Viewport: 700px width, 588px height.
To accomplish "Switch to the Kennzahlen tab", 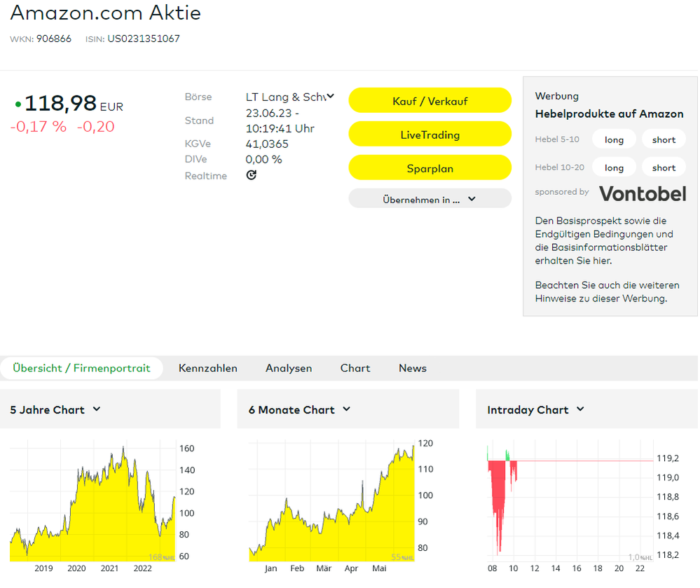I will [207, 368].
